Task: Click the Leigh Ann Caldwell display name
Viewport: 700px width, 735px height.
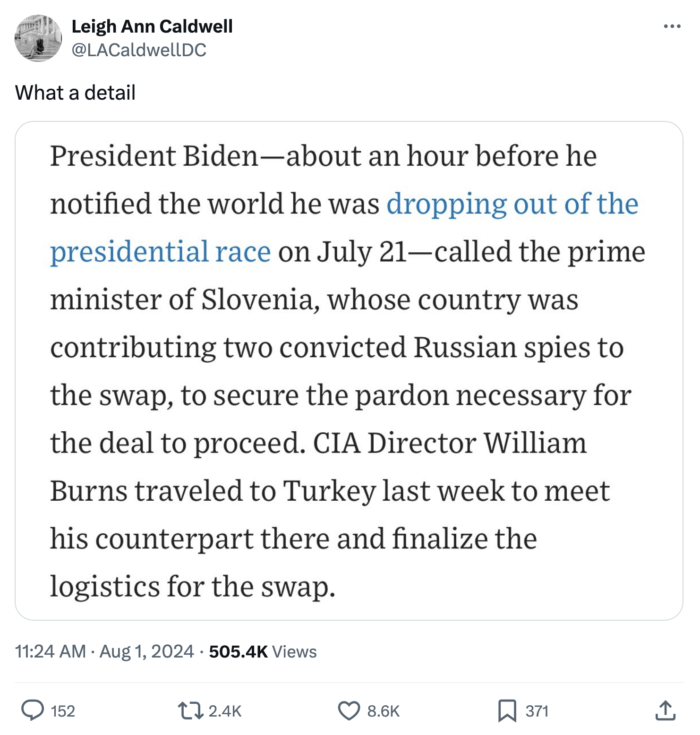Action: (152, 26)
